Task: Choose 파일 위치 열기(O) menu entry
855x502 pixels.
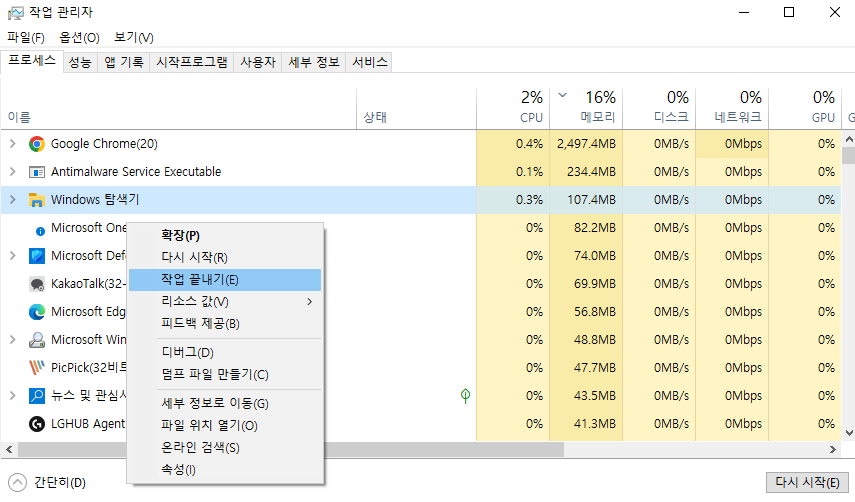Action: pos(225,425)
